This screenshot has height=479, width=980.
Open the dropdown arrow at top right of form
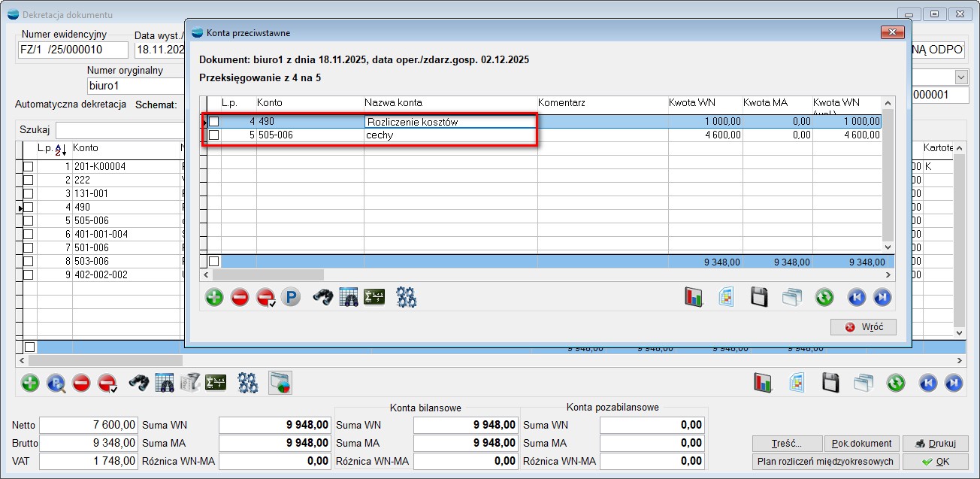960,77
